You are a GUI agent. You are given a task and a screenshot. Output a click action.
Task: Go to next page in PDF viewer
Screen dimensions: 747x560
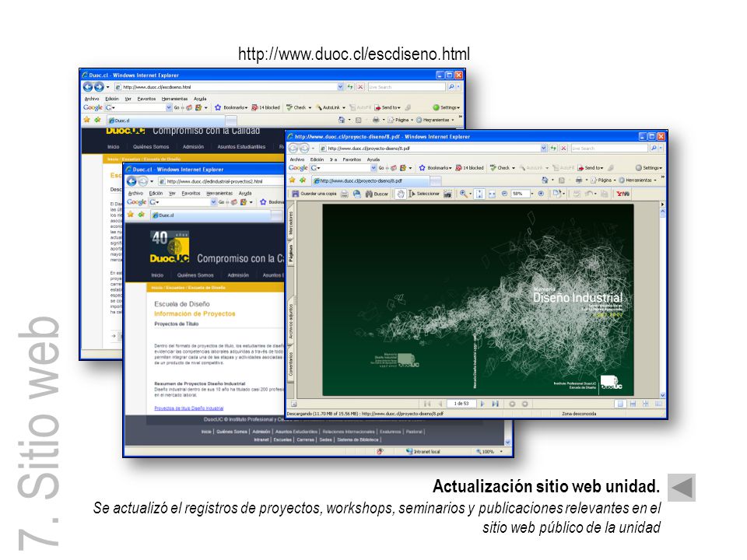pos(482,404)
